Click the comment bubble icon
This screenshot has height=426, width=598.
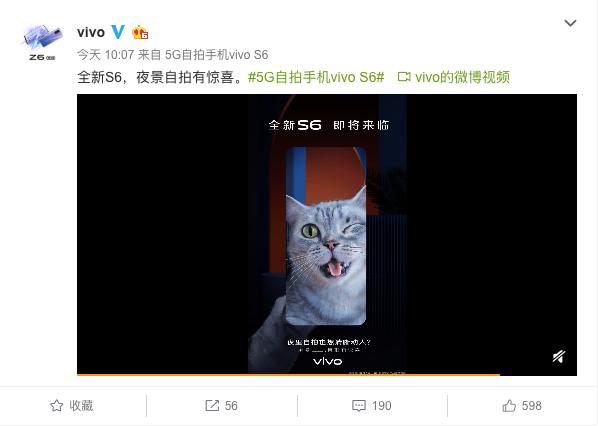point(358,406)
